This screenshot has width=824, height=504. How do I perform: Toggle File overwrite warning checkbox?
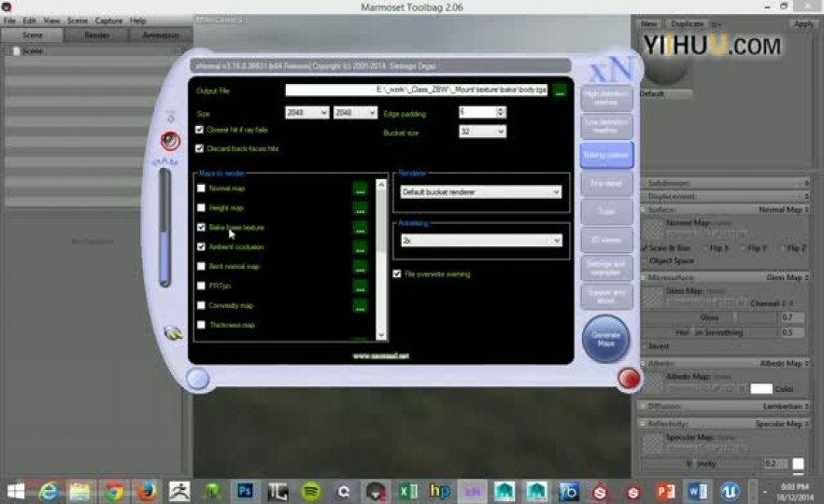397,274
